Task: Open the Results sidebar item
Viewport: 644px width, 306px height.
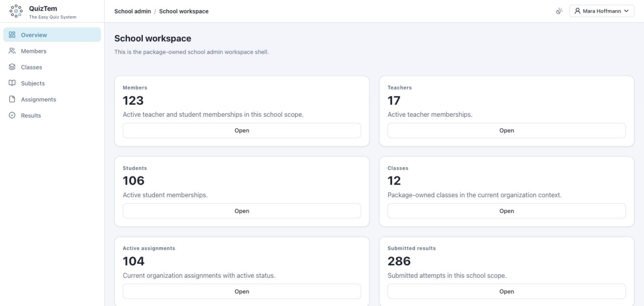Action: (x=52, y=115)
